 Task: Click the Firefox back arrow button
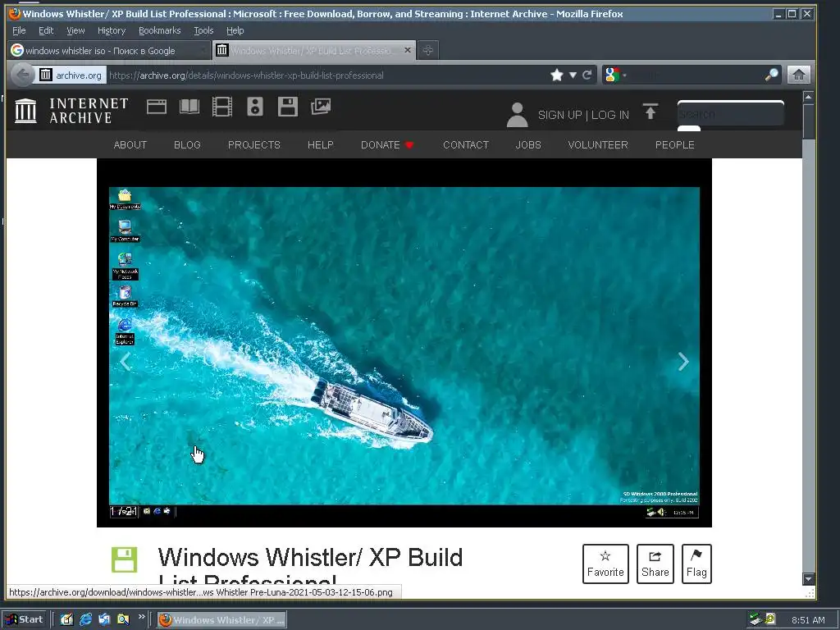click(x=22, y=75)
